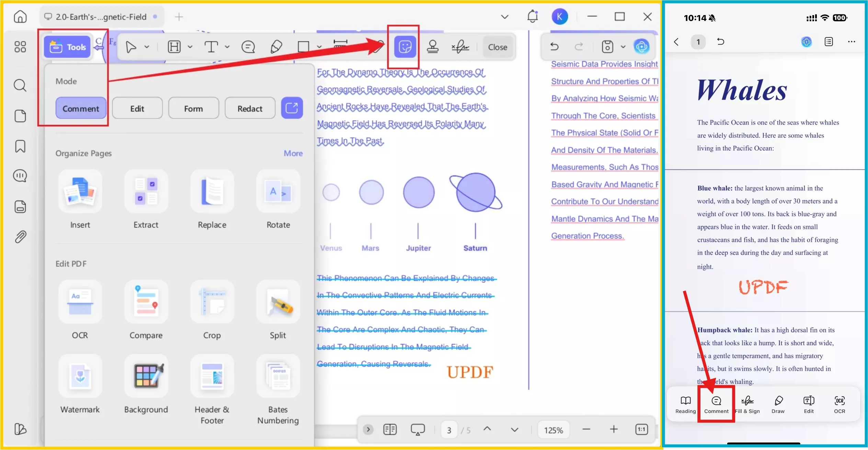
Task: Click More in the Organize Pages section
Action: tap(293, 153)
